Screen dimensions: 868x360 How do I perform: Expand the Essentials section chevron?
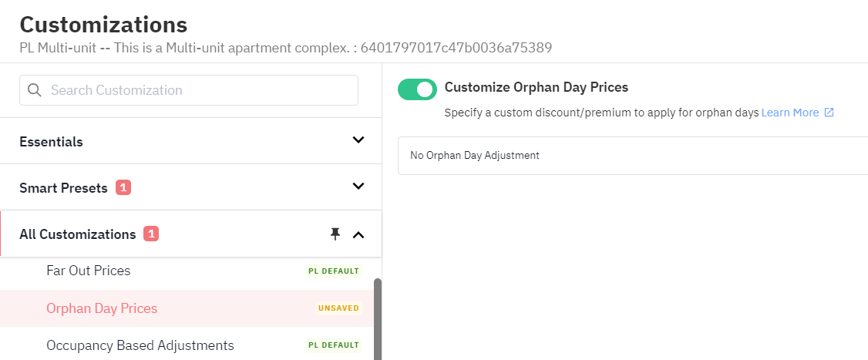[358, 140]
